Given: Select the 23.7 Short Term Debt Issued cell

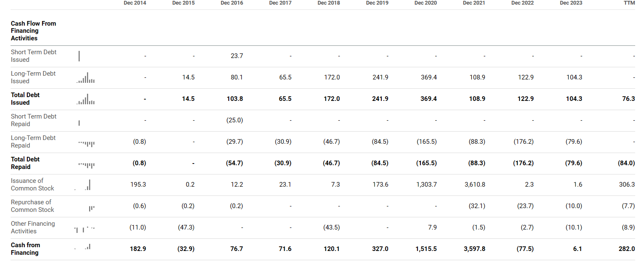Looking at the screenshot, I should tap(237, 56).
